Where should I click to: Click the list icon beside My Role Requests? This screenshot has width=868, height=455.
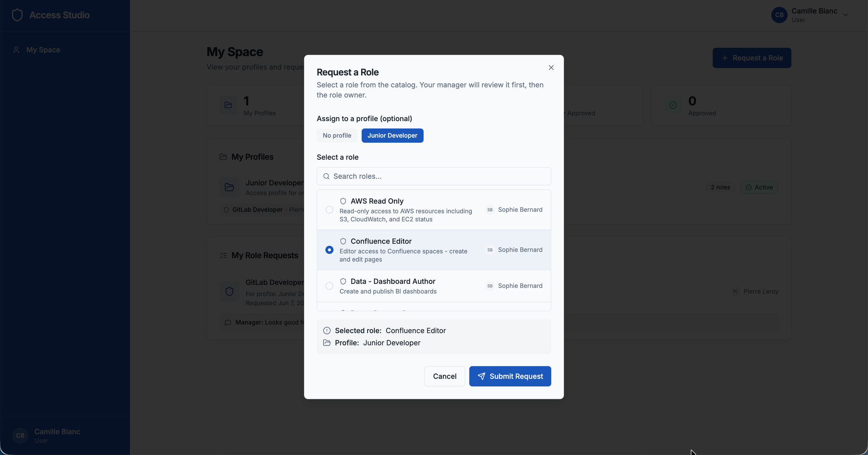point(223,255)
